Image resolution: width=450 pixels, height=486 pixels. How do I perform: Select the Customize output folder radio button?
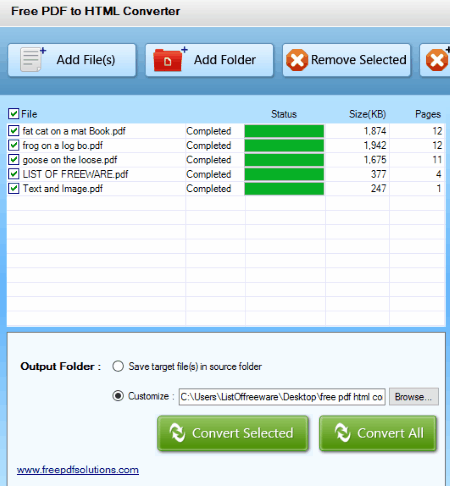(118, 396)
